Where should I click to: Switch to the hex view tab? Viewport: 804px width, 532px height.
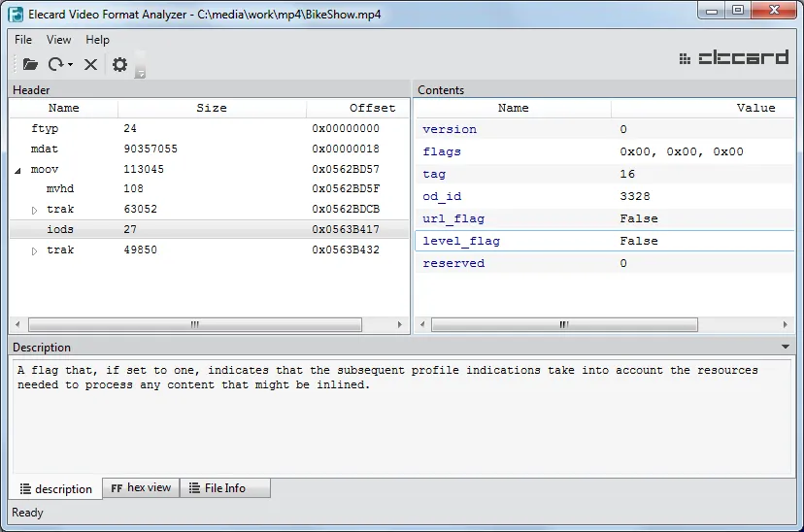point(141,488)
